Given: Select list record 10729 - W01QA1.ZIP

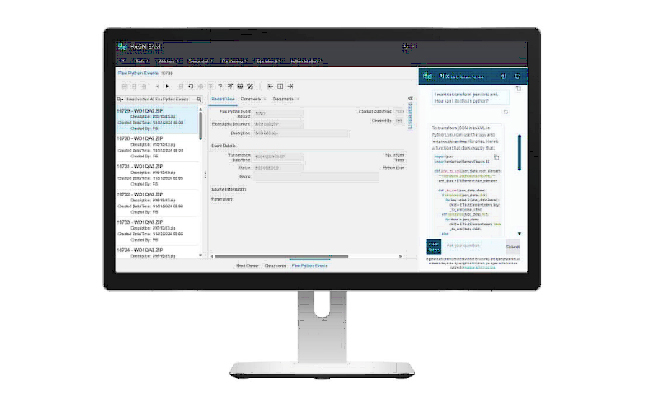Looking at the screenshot, I should point(158,120).
